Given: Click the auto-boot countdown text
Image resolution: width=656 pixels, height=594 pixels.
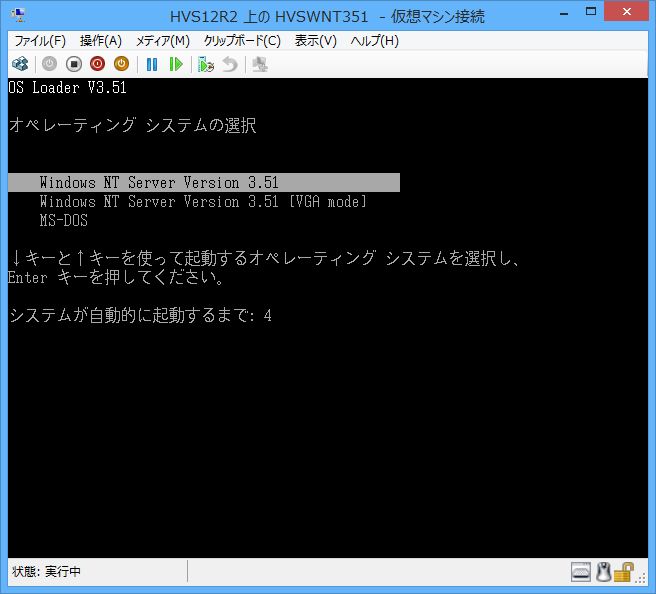Looking at the screenshot, I should click(140, 315).
